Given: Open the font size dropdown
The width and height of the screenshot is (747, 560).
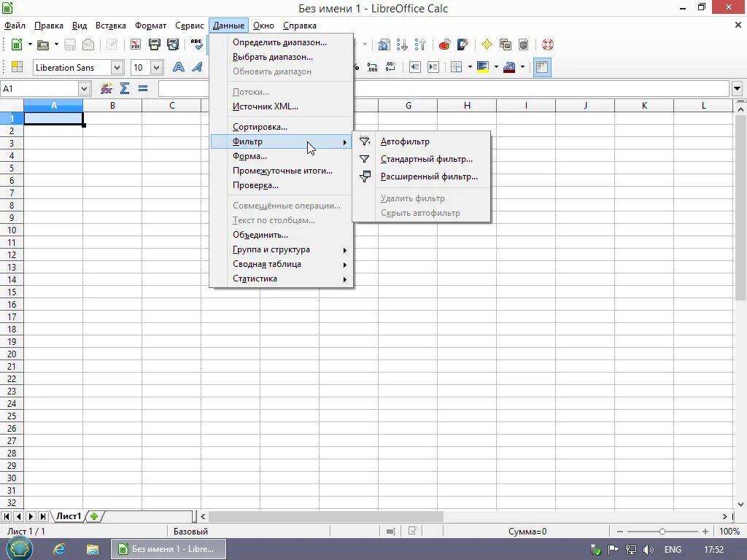Looking at the screenshot, I should 157,68.
